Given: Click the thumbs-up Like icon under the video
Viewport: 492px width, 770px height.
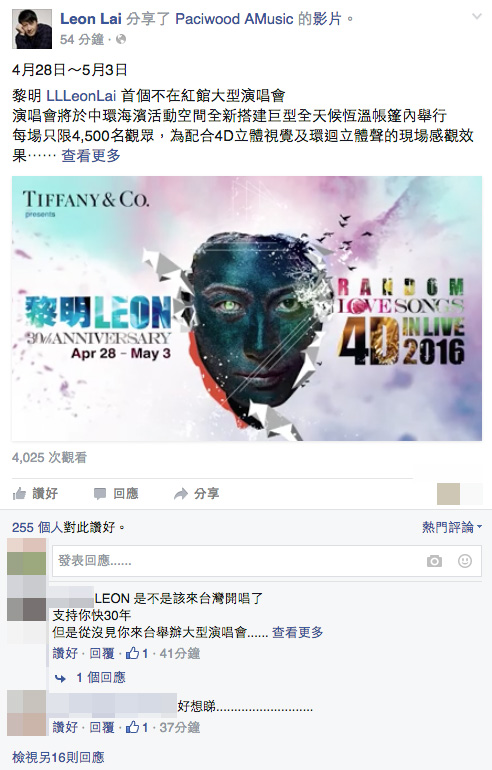Looking at the screenshot, I should (19, 494).
